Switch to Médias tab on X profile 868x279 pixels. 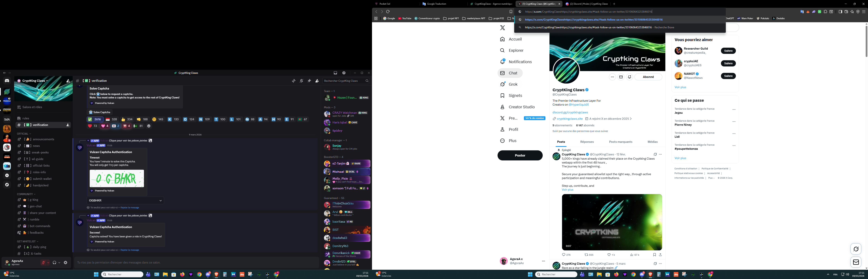click(652, 142)
